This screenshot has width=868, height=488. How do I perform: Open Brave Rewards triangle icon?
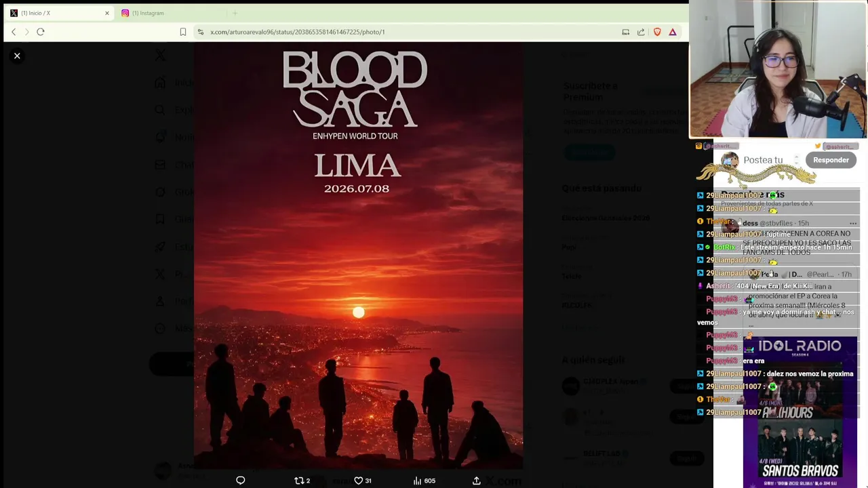[673, 32]
